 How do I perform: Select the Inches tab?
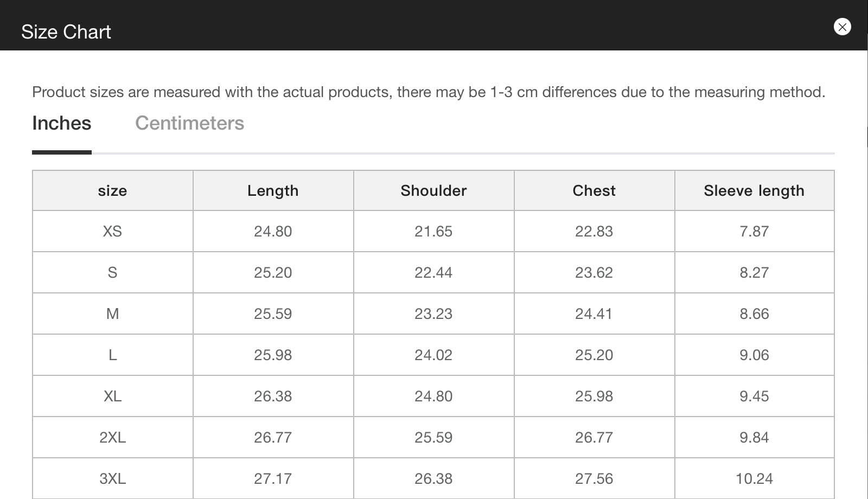click(61, 123)
